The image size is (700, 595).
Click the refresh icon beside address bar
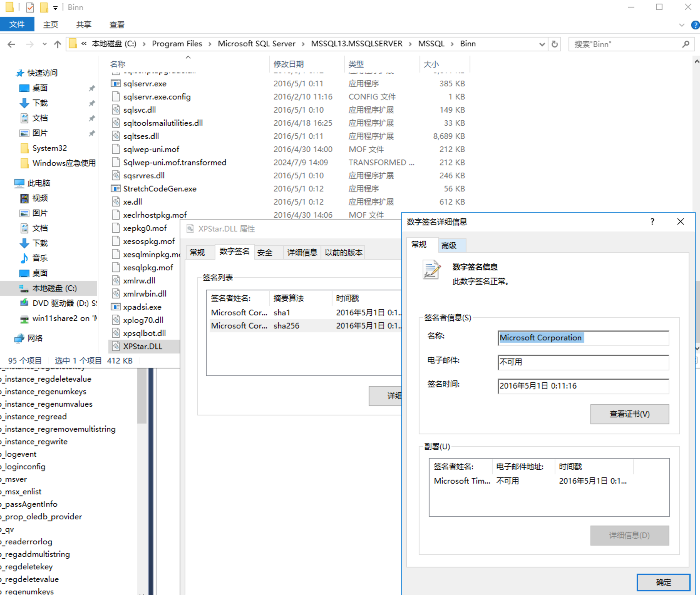tap(554, 44)
